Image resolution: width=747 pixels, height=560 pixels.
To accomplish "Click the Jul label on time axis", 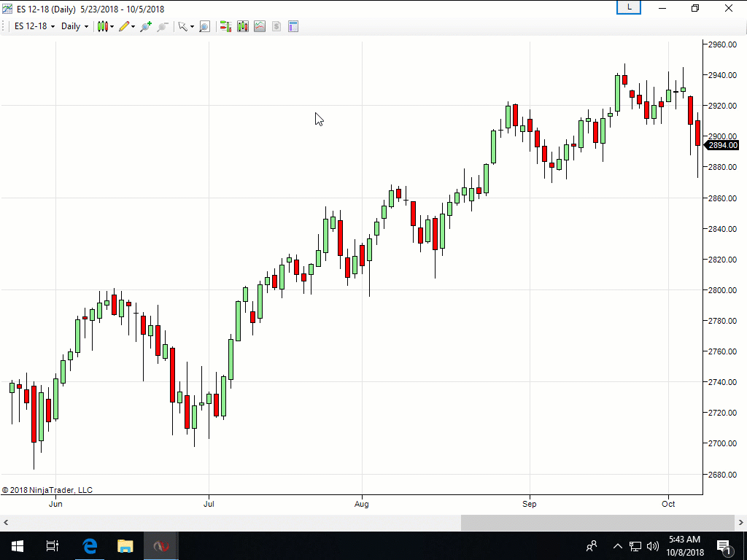I will pyautogui.click(x=209, y=504).
